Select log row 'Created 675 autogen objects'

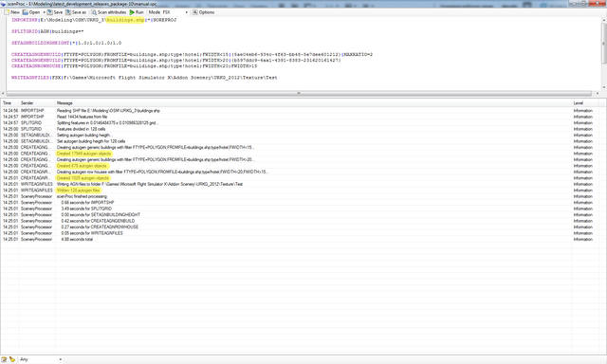pos(303,166)
